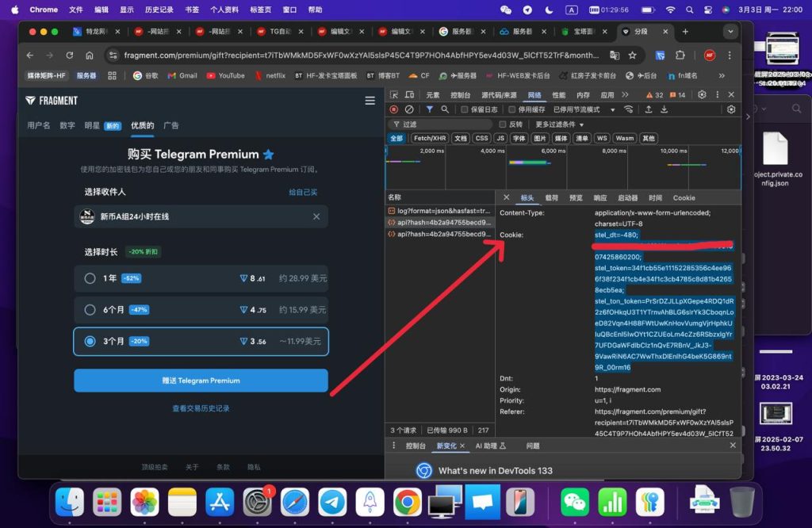Viewport: 812px width, 528px height.
Task: Toggle the device toolbar icon in DevTools
Action: click(x=409, y=95)
